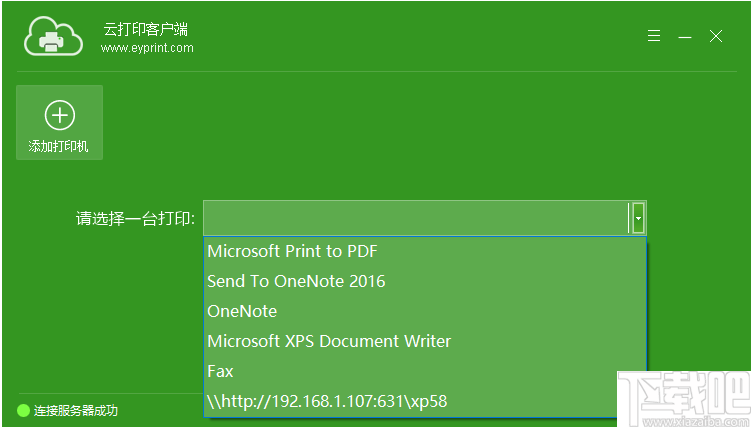Screen dimensions: 753x427
Task: Choose Send To OneNote 2016
Action: 425,281
